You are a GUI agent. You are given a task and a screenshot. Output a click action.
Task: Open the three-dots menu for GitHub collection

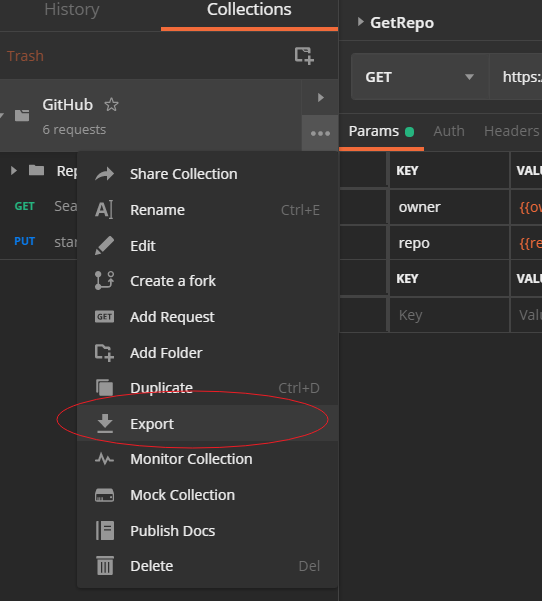(320, 133)
